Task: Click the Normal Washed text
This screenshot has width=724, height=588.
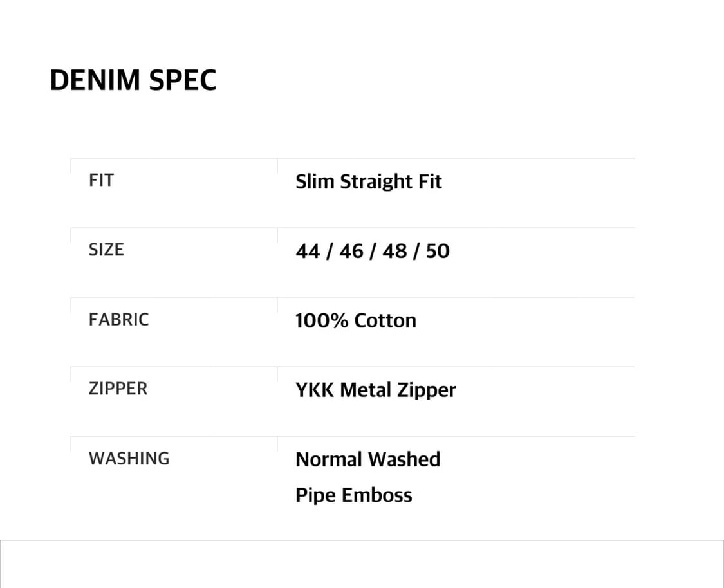Action: click(x=367, y=459)
